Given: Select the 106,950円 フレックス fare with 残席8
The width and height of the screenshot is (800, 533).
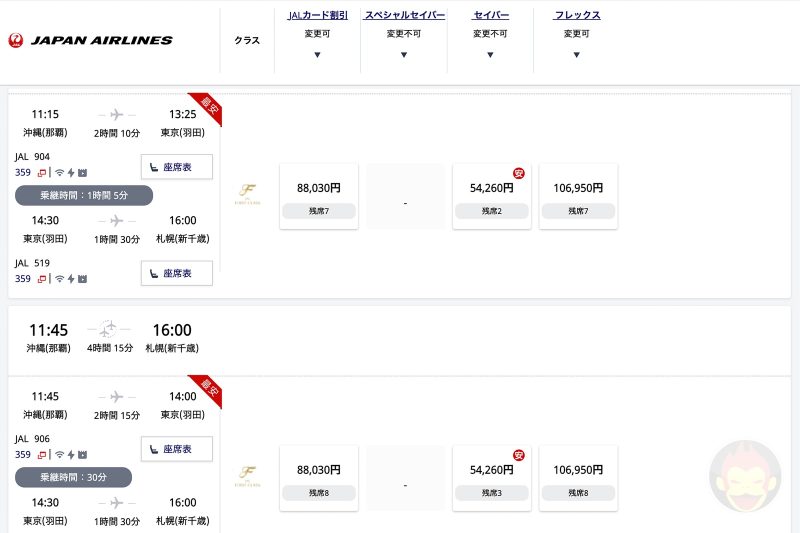Looking at the screenshot, I should 578,478.
